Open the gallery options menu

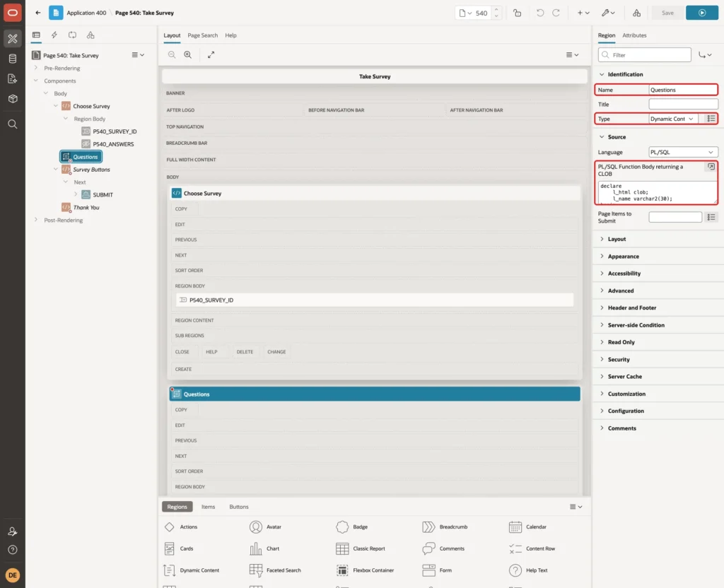[x=576, y=507]
